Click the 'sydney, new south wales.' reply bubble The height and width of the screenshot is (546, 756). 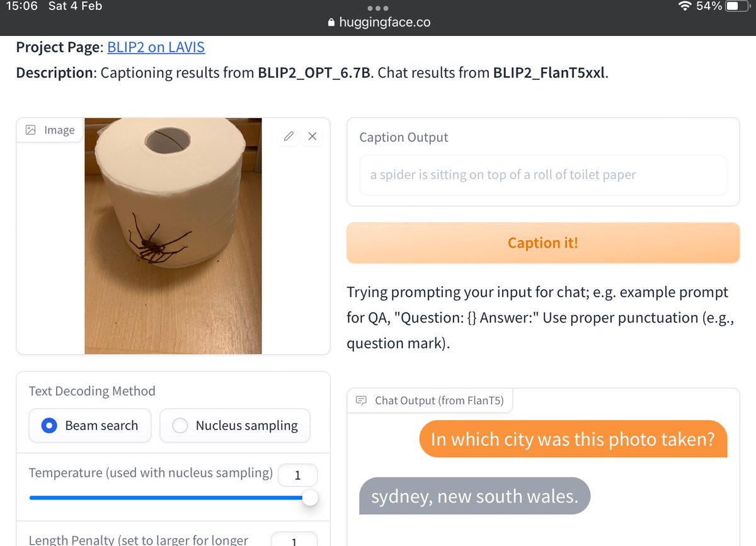pyautogui.click(x=475, y=496)
